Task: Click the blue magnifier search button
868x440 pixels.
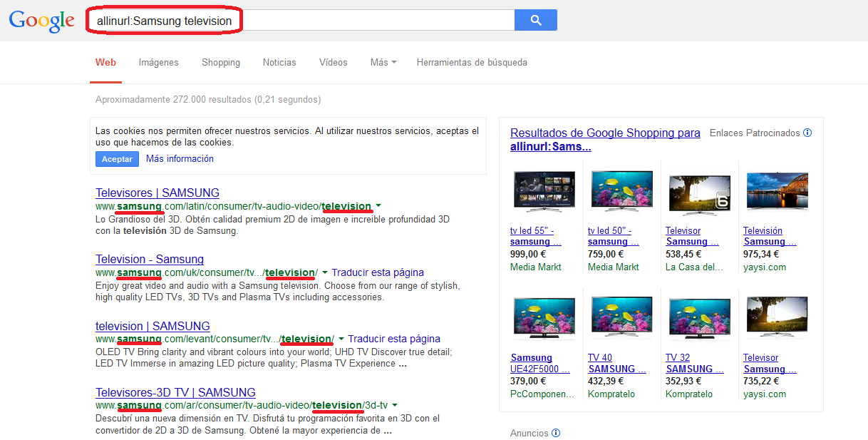Action: tap(535, 20)
